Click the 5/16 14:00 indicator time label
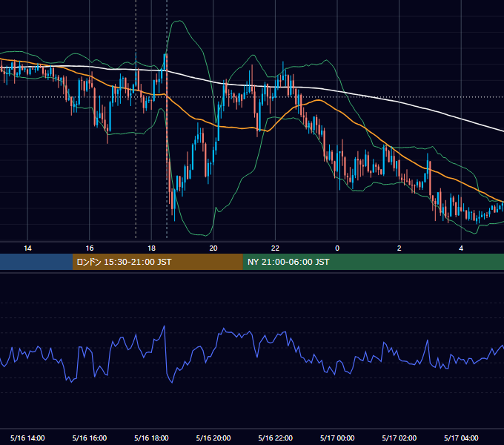The width and height of the screenshot is (504, 445). tap(27, 438)
